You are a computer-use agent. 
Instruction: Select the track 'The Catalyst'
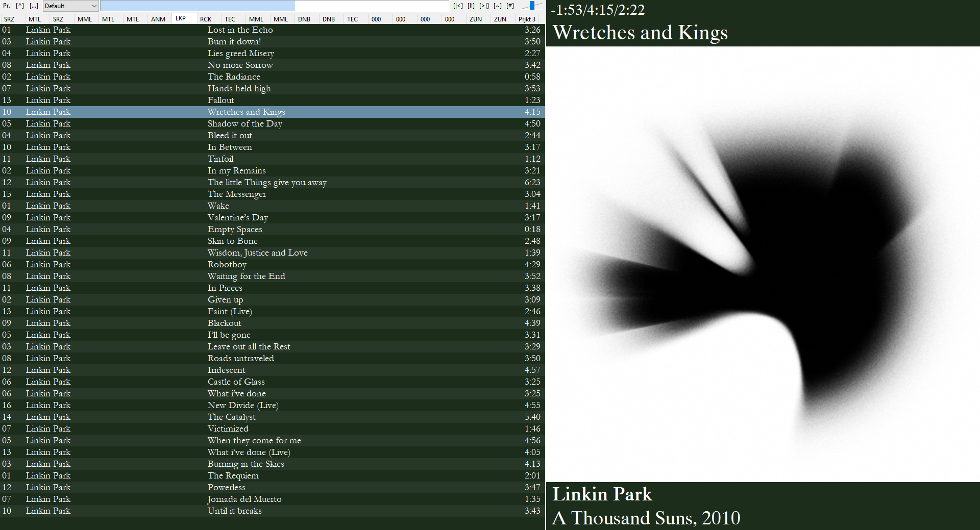pos(273,417)
